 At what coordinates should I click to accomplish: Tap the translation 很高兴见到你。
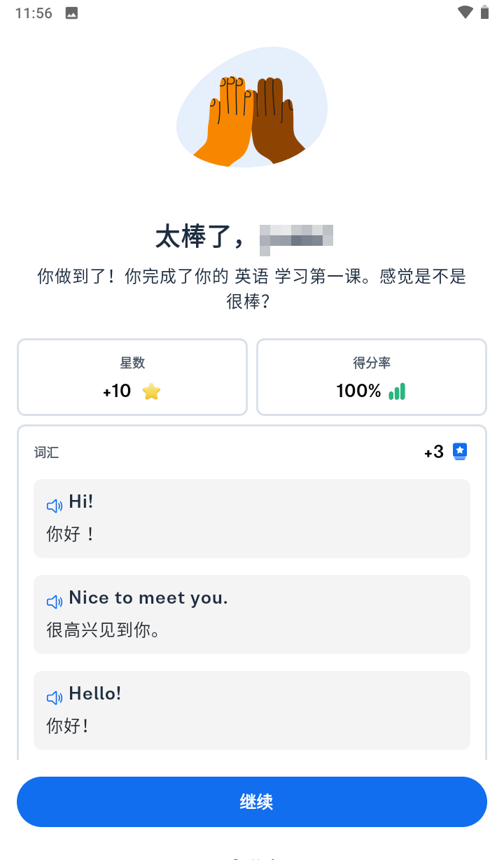pyautogui.click(x=104, y=630)
